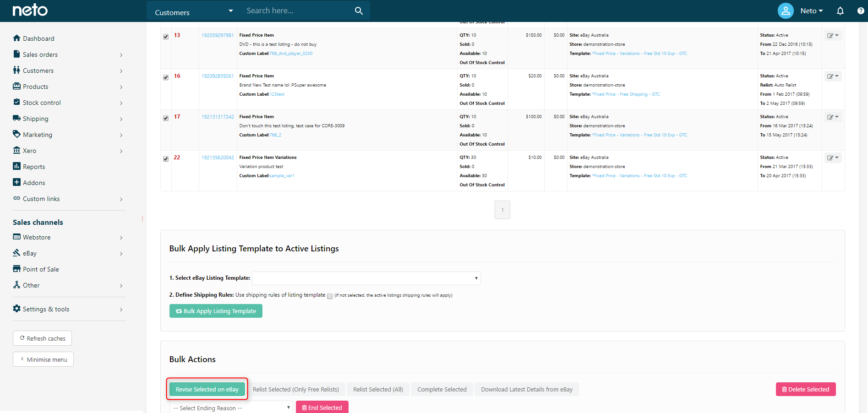Click the search magnifier icon
This screenshot has height=413, width=868.
coord(359,11)
